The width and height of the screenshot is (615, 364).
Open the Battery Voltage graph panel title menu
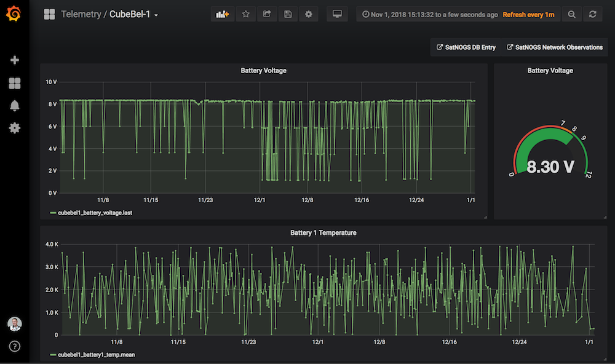pyautogui.click(x=264, y=71)
